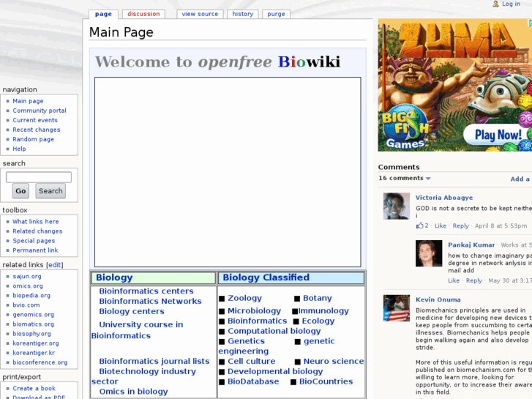This screenshot has width=532, height=399.
Task: Click Reply on Victoria Aboagye's comment
Action: click(x=461, y=225)
